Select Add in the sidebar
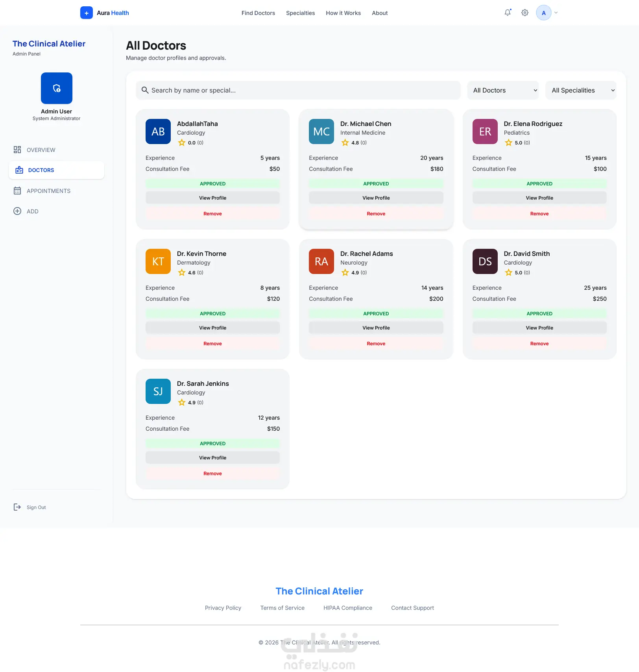This screenshot has width=639, height=672. pyautogui.click(x=56, y=211)
